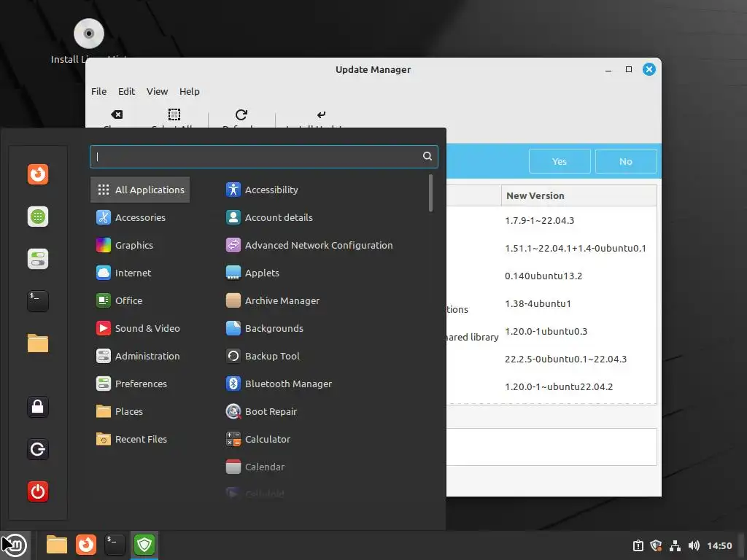Image resolution: width=747 pixels, height=560 pixels.
Task: Click the Refresh toolbar icon in Update Manager
Action: (241, 114)
